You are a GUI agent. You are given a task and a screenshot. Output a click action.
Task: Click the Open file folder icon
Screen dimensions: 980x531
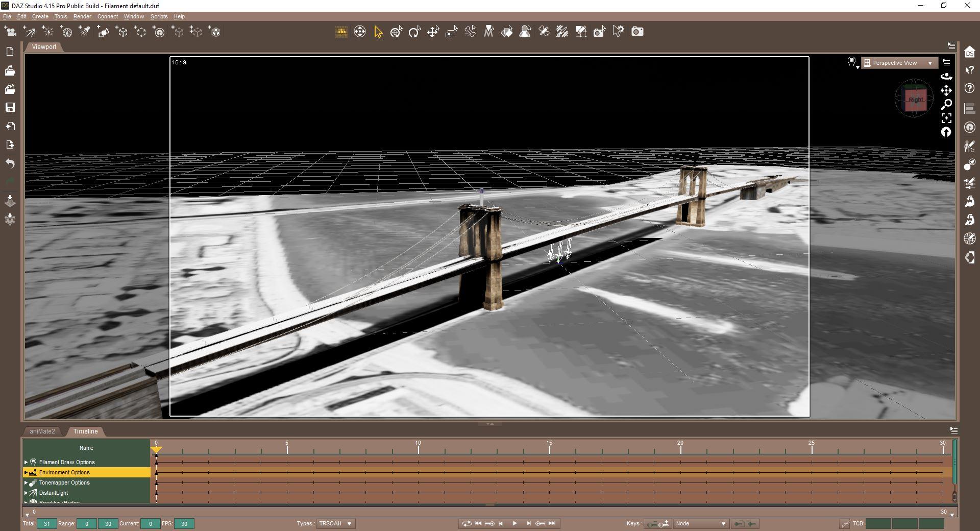click(x=10, y=70)
